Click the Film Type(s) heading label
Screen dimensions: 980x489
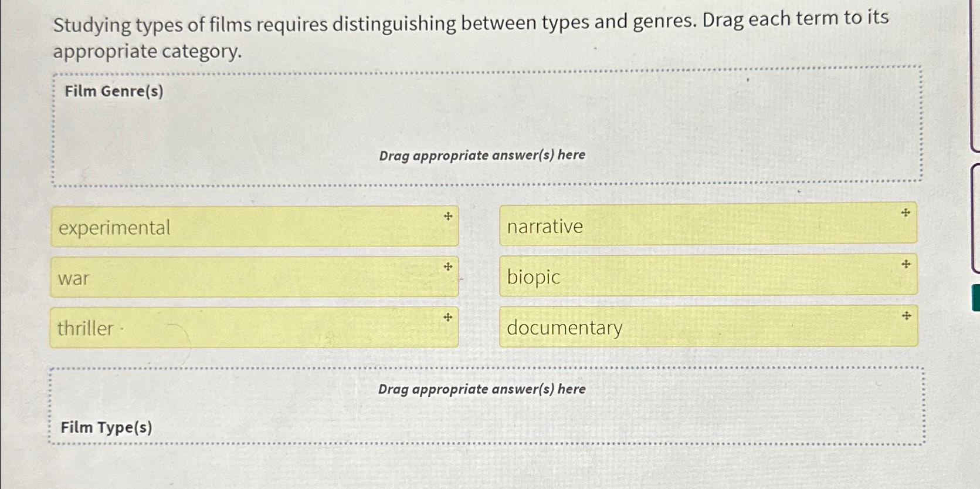tap(107, 426)
